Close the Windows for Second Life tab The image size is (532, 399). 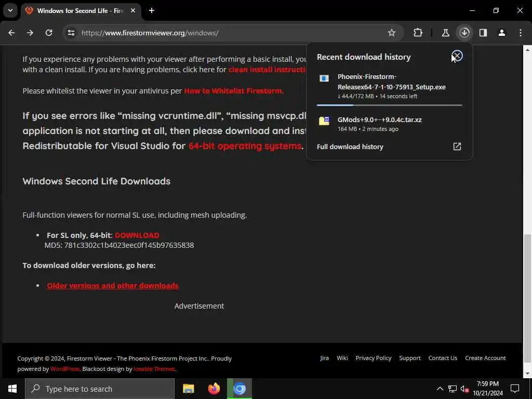[133, 10]
